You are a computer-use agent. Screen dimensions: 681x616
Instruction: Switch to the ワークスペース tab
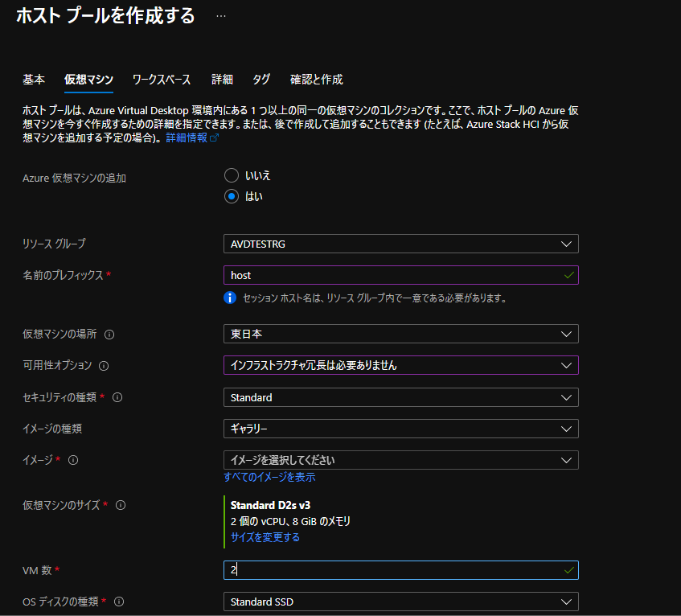click(162, 80)
